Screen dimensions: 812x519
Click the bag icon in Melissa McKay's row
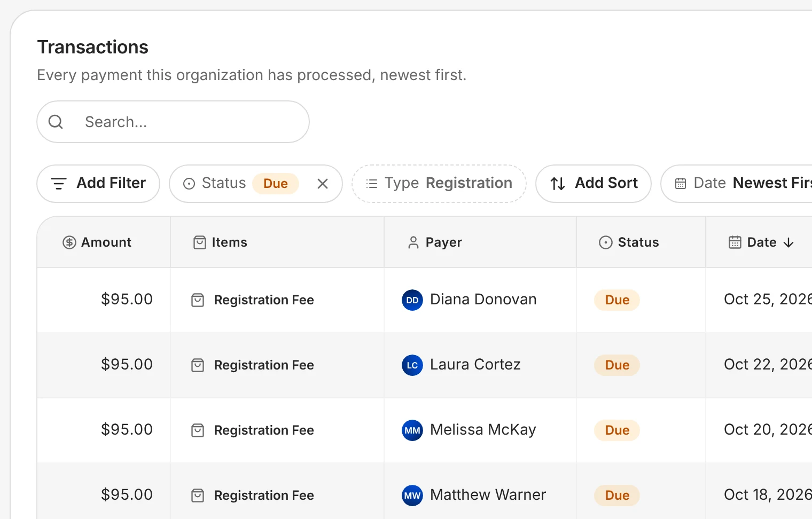click(x=198, y=430)
